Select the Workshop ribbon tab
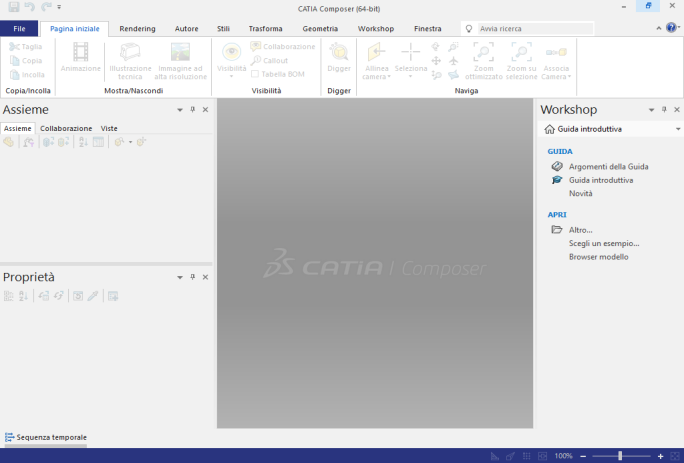This screenshot has height=463, width=684. (x=376, y=29)
